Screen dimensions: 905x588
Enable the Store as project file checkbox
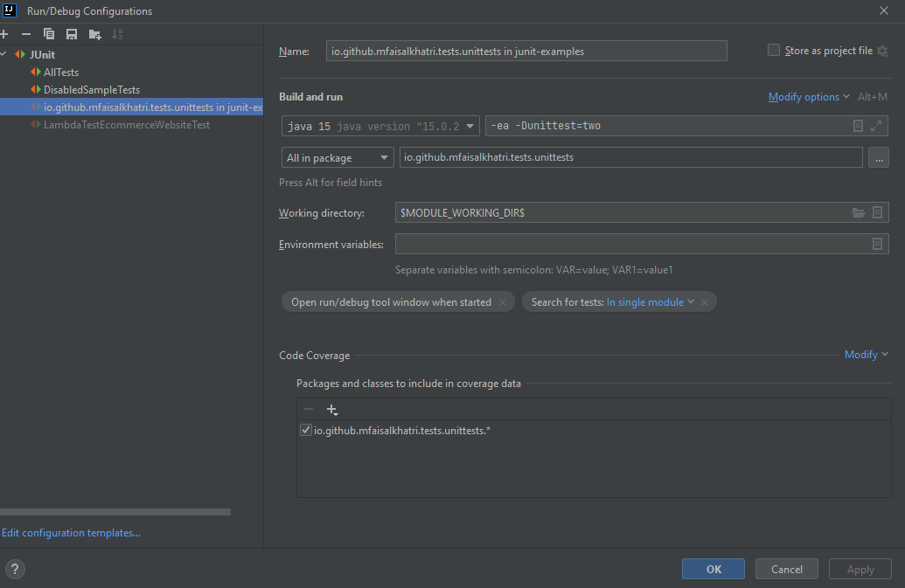click(x=774, y=51)
